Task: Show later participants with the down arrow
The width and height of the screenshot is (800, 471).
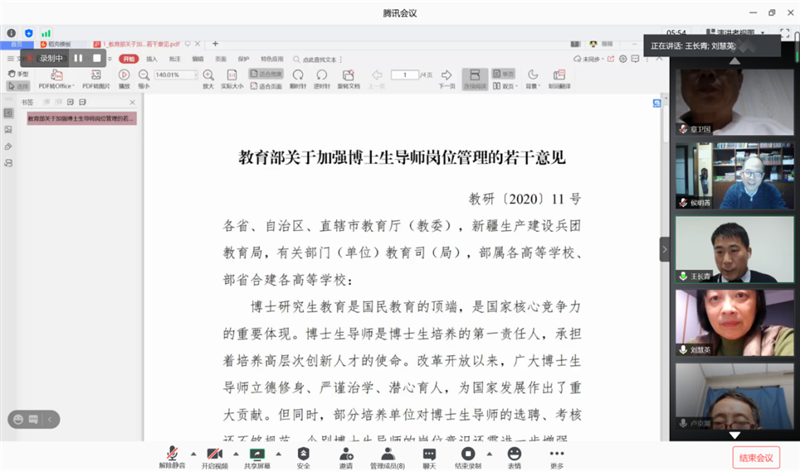Action: coord(735,435)
